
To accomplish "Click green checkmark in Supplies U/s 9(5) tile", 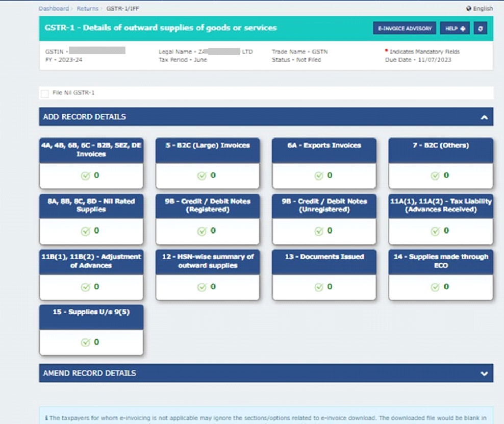I will coord(85,342).
